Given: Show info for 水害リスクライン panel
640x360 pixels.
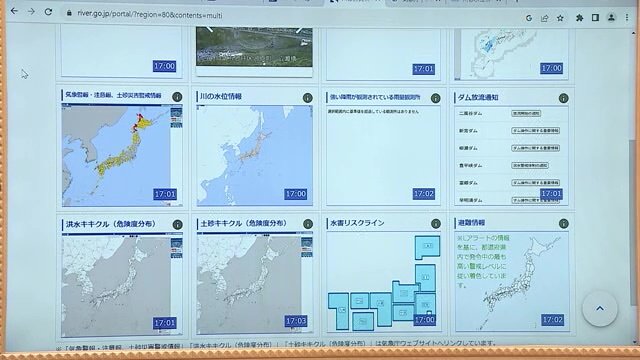Looking at the screenshot, I should coord(436,223).
